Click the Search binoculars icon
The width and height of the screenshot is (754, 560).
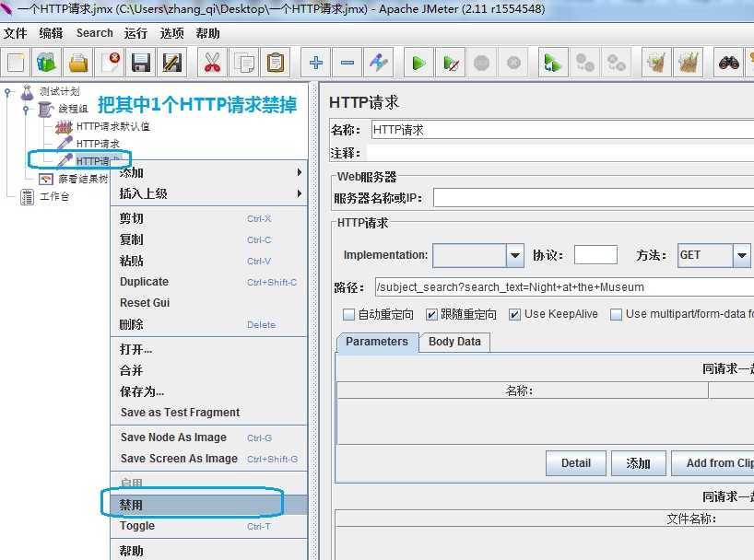(728, 63)
